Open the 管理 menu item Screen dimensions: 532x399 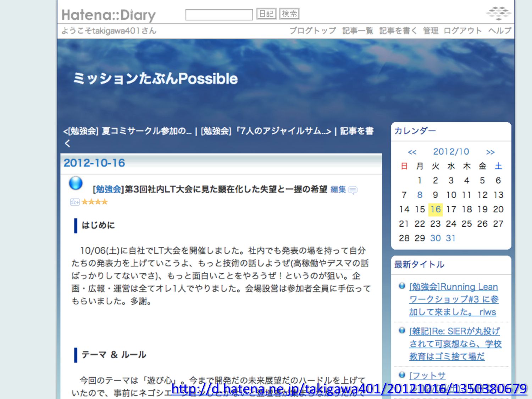pyautogui.click(x=431, y=31)
